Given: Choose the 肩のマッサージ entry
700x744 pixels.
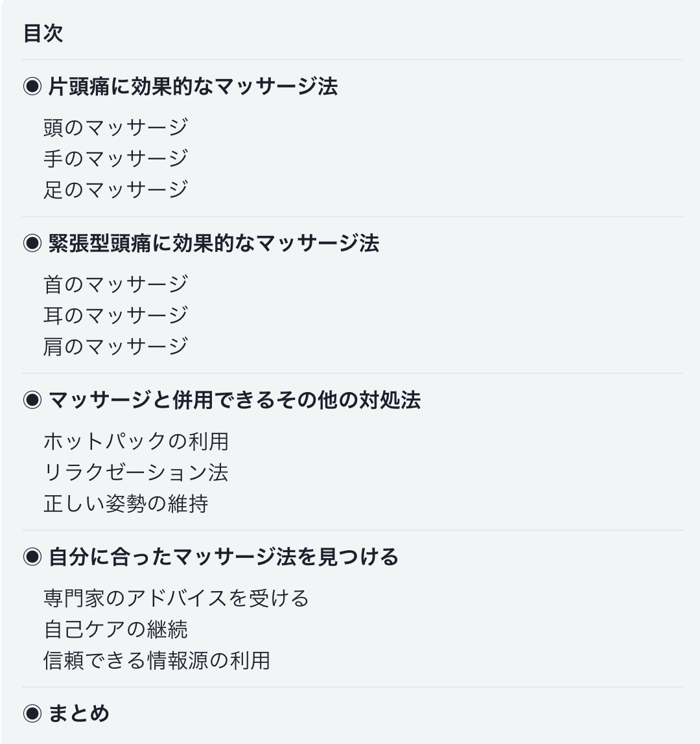Looking at the screenshot, I should coord(116,346).
